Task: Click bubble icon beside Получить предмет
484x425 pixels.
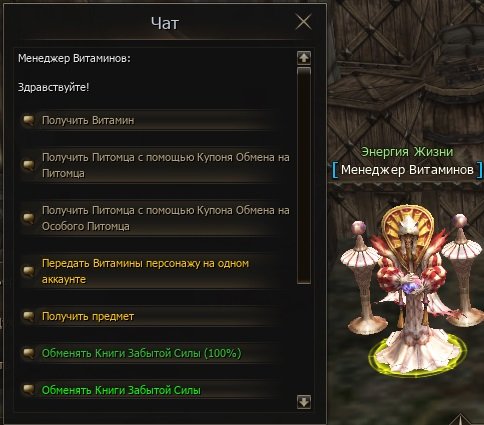Action: [29, 316]
